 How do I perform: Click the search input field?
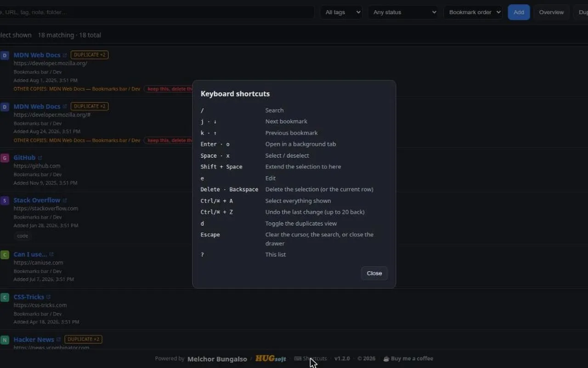click(156, 12)
